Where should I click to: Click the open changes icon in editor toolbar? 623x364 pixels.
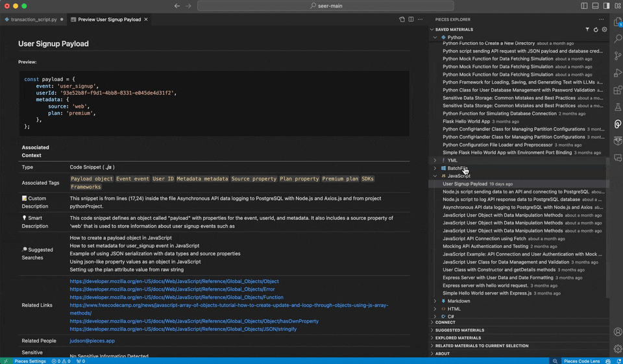click(x=402, y=19)
